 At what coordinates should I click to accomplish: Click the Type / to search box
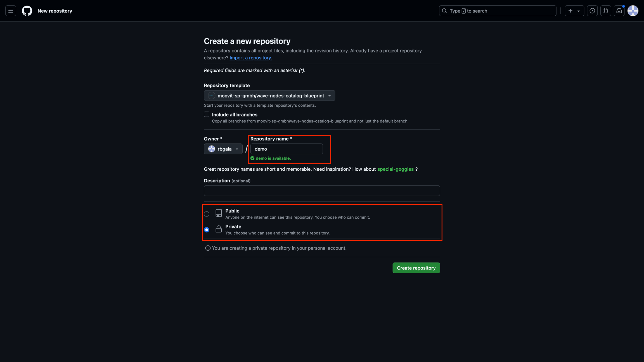[x=498, y=11]
